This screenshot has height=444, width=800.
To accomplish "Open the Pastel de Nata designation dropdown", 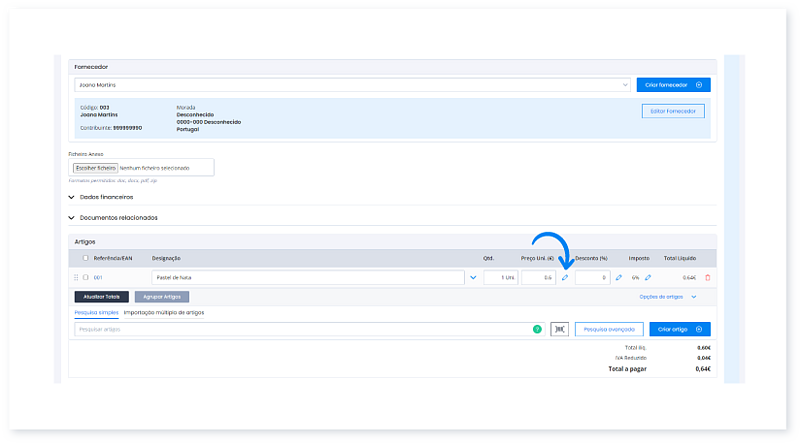I will 473,277.
